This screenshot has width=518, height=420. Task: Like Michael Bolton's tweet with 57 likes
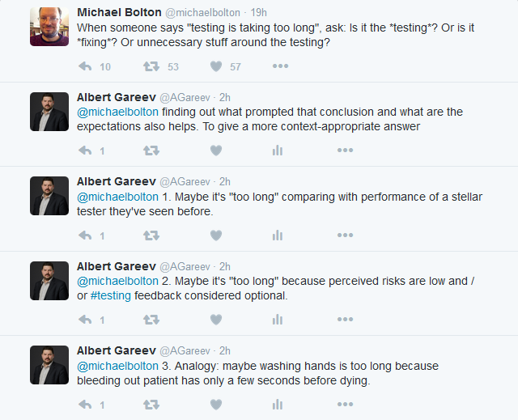216,66
